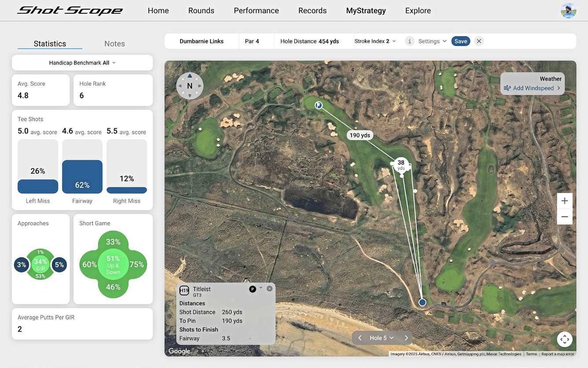Image resolution: width=588 pixels, height=368 pixels.
Task: Click the recenter map crosshair icon
Action: (x=565, y=339)
